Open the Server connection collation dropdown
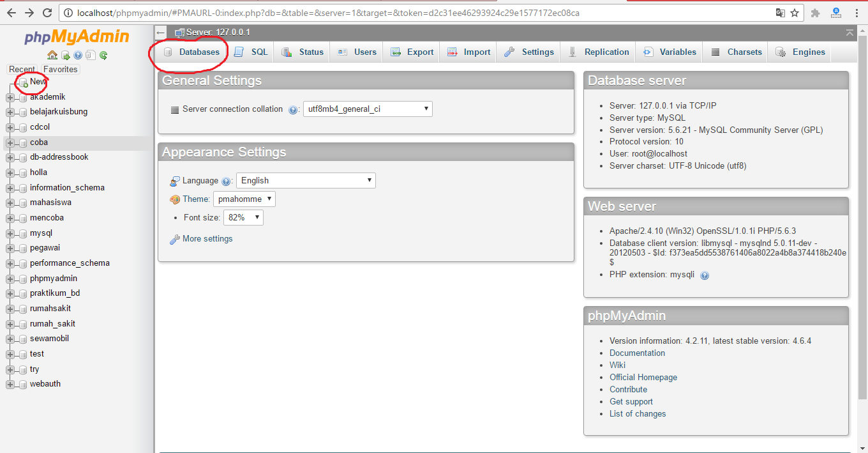This screenshot has height=453, width=868. coord(368,109)
